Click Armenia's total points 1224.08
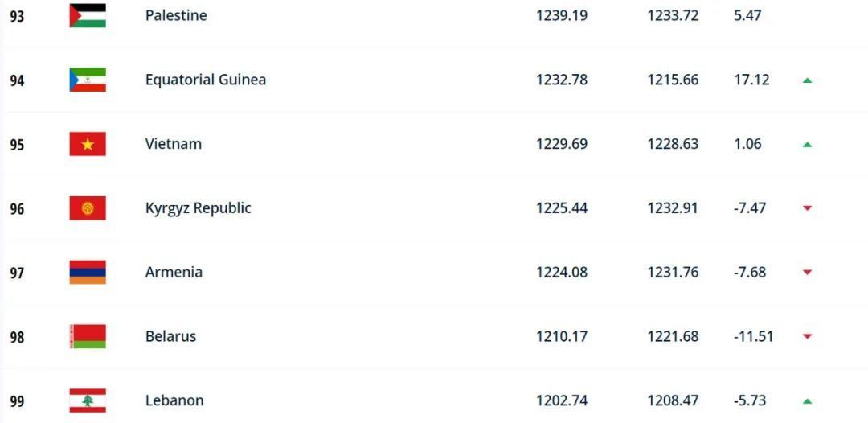 point(562,273)
